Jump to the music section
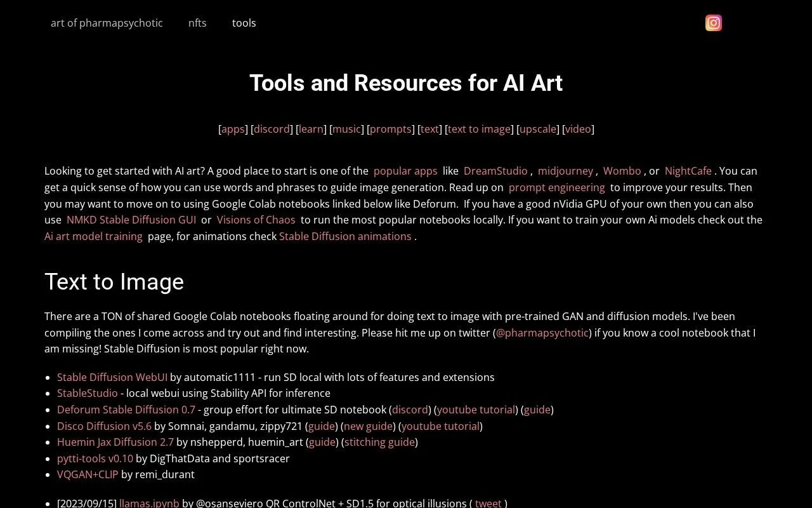The height and width of the screenshot is (508, 812). pos(346,129)
